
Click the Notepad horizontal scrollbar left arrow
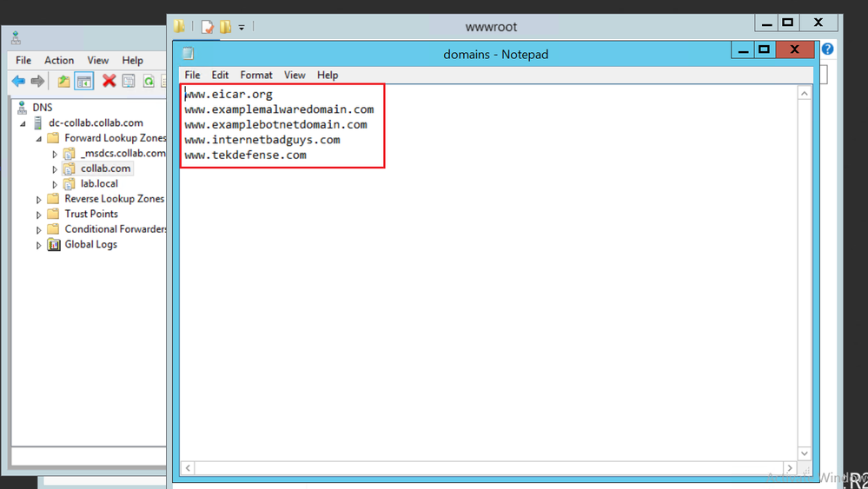tap(188, 468)
